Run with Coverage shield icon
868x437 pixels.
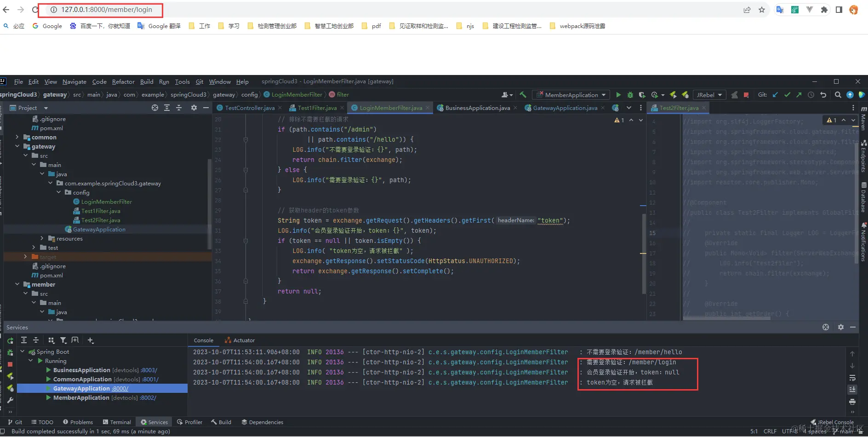pyautogui.click(x=642, y=95)
